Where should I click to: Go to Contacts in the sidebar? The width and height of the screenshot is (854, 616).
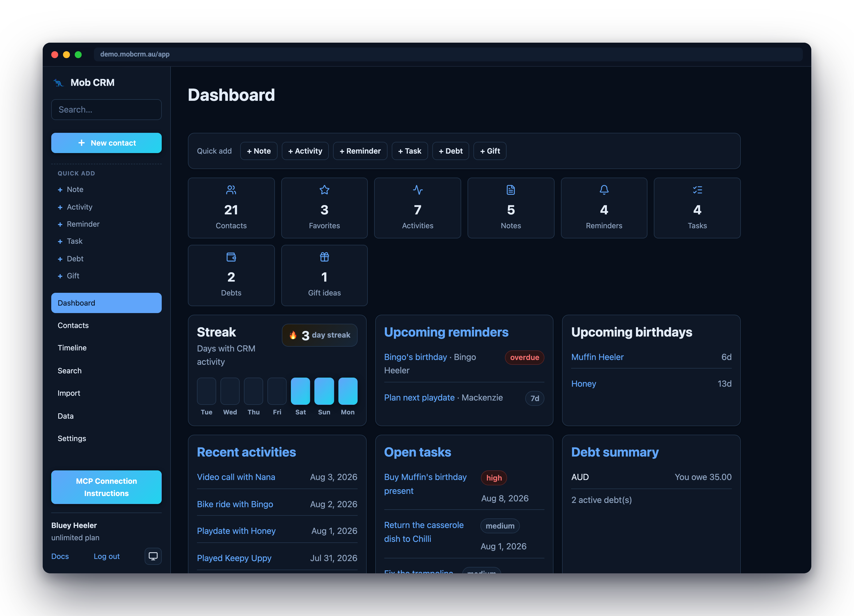click(x=106, y=326)
